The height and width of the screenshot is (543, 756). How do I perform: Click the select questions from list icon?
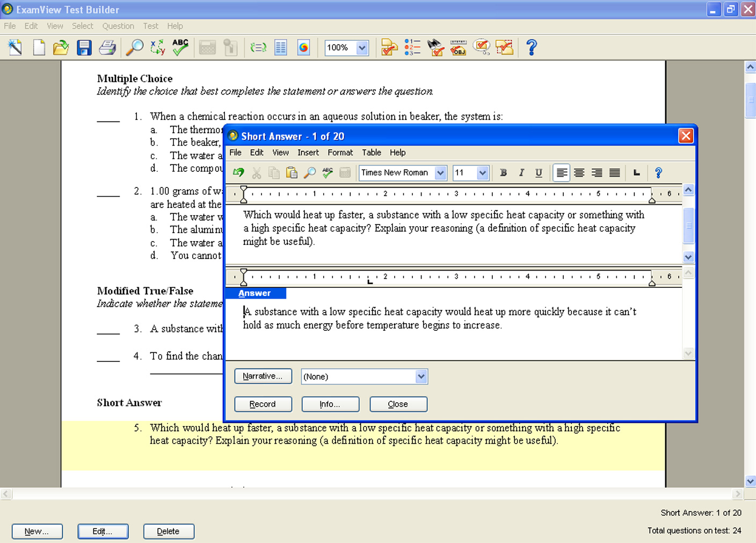click(389, 47)
